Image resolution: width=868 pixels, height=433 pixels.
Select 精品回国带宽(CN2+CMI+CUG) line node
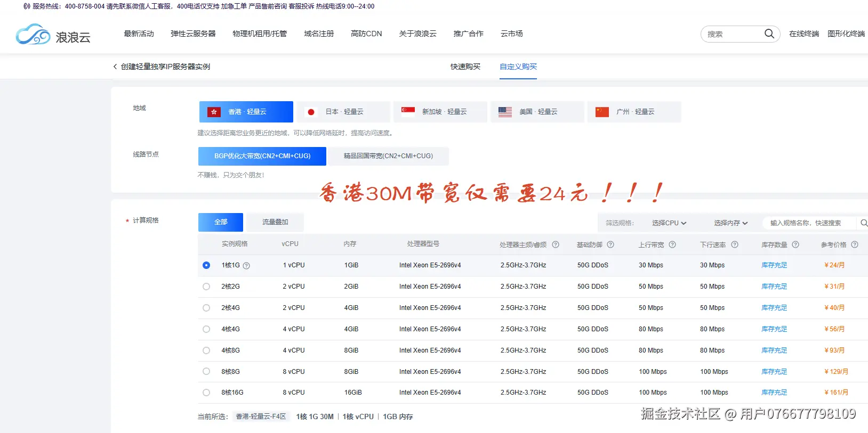pyautogui.click(x=388, y=156)
